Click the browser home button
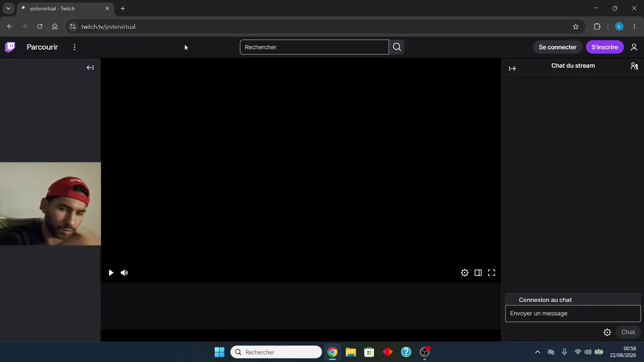 tap(55, 27)
